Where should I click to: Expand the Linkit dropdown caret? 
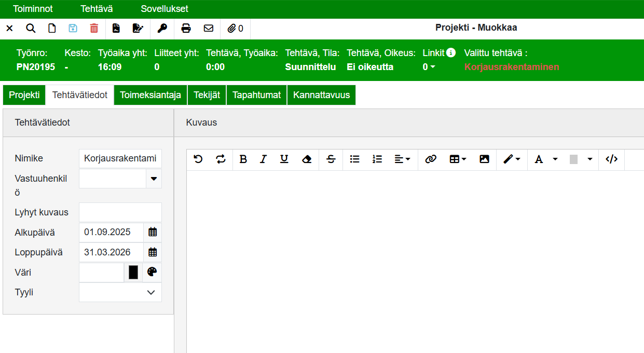click(x=432, y=67)
